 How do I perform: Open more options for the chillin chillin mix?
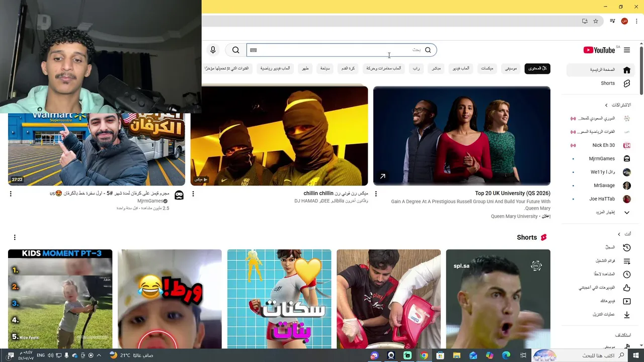[x=193, y=194]
